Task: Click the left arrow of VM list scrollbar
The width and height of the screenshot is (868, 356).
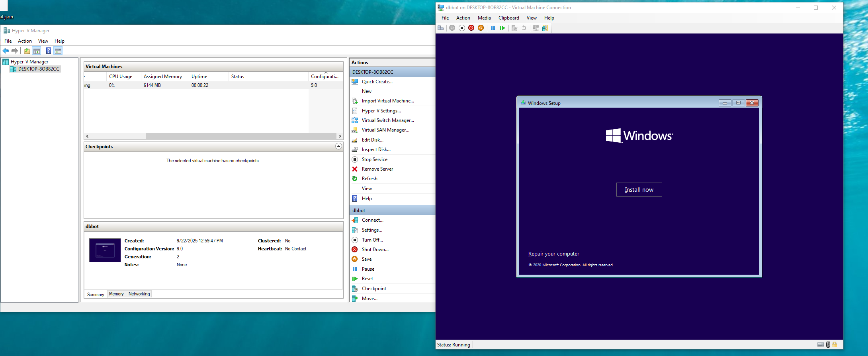Action: point(87,136)
